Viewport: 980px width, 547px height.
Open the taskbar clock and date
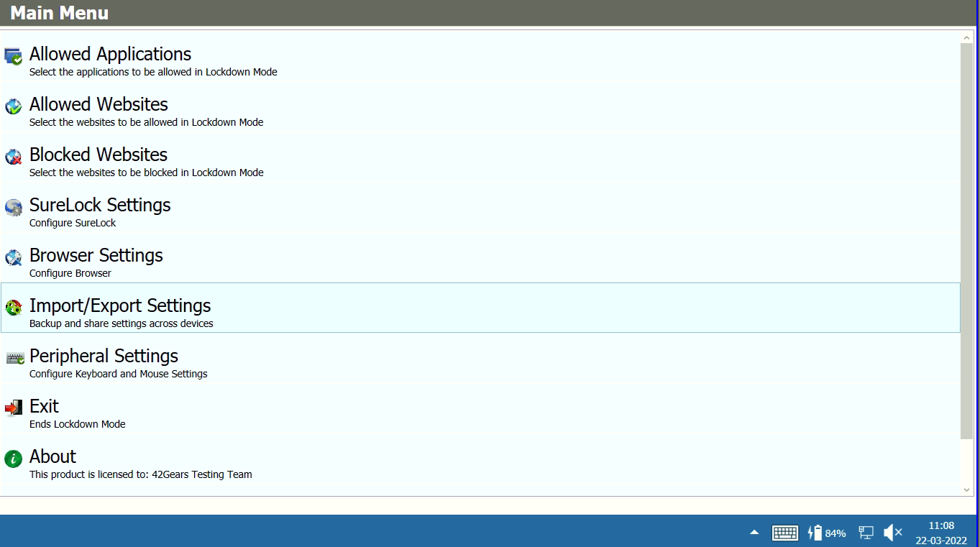941,533
